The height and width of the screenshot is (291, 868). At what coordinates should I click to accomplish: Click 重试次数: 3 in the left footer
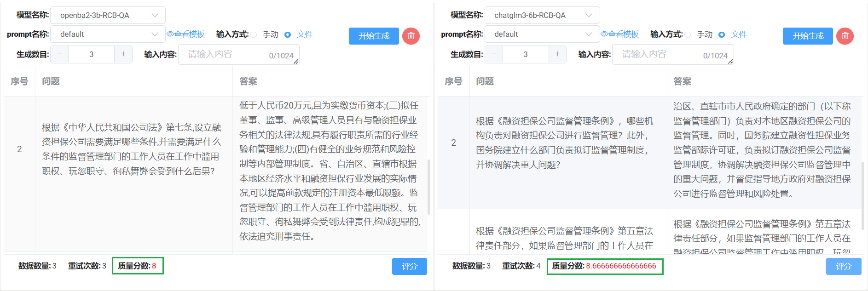(x=87, y=266)
